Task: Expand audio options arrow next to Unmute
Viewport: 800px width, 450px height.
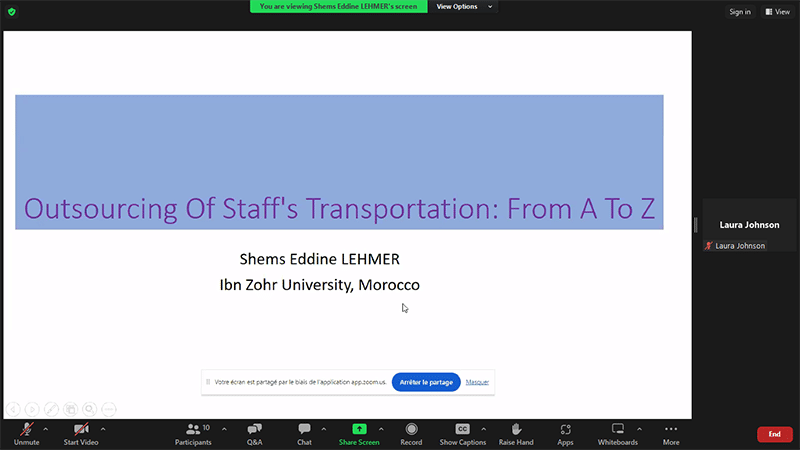Action: click(x=46, y=428)
